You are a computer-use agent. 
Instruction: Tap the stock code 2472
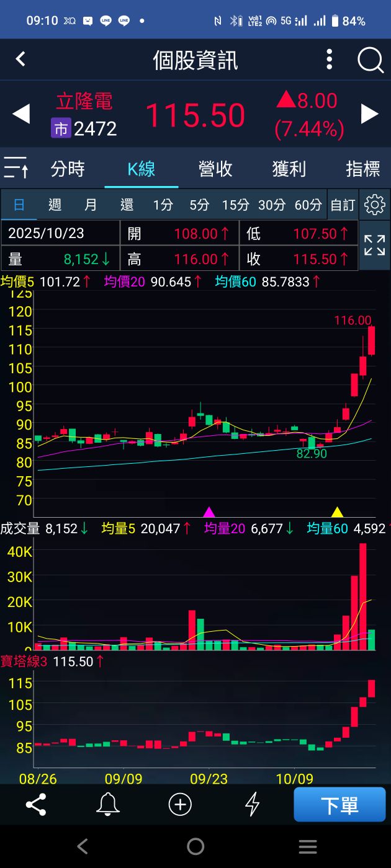pos(95,129)
